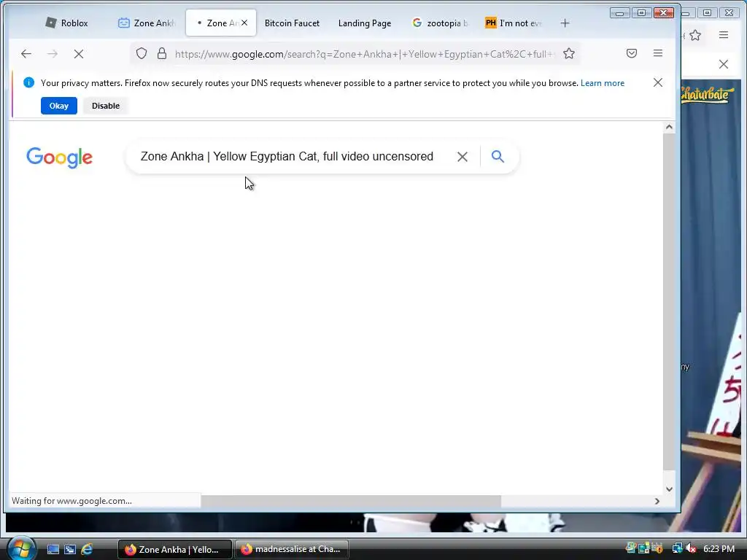The image size is (747, 560).
Task: Switch to the Bitcoin Faucet tab
Action: click(292, 23)
